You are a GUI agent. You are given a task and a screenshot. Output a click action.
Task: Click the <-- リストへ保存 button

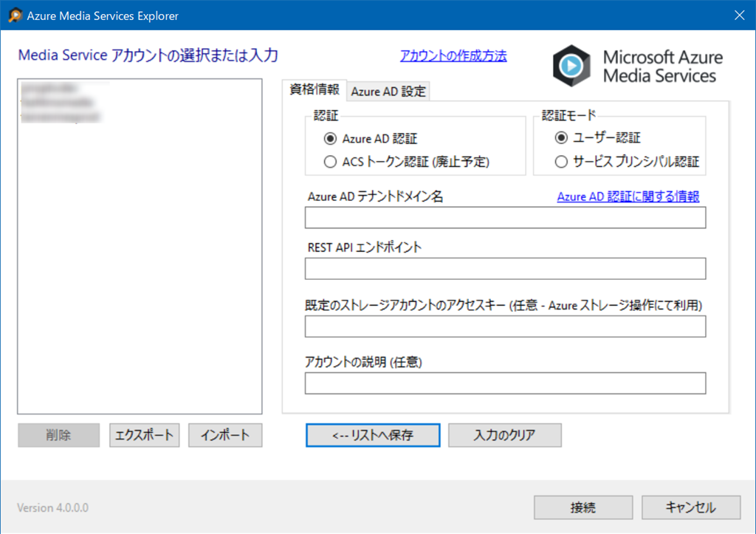pyautogui.click(x=373, y=435)
